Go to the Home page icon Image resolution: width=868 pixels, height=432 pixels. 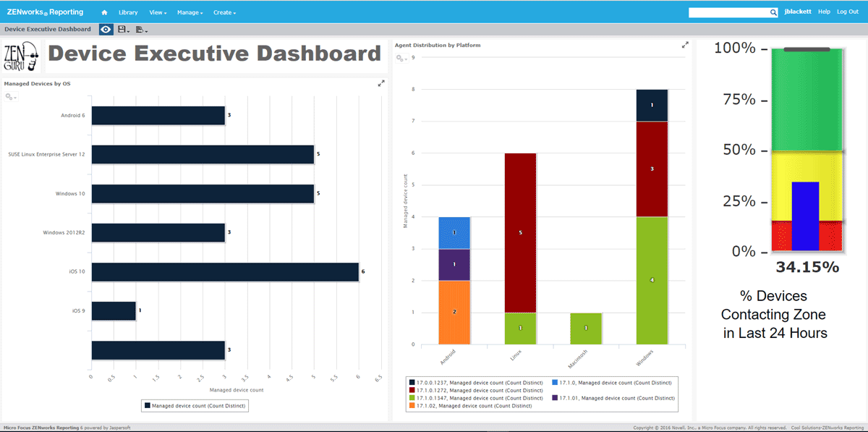[105, 12]
